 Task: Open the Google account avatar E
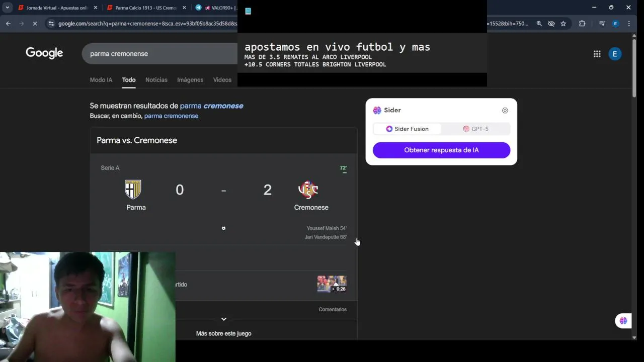click(x=615, y=54)
